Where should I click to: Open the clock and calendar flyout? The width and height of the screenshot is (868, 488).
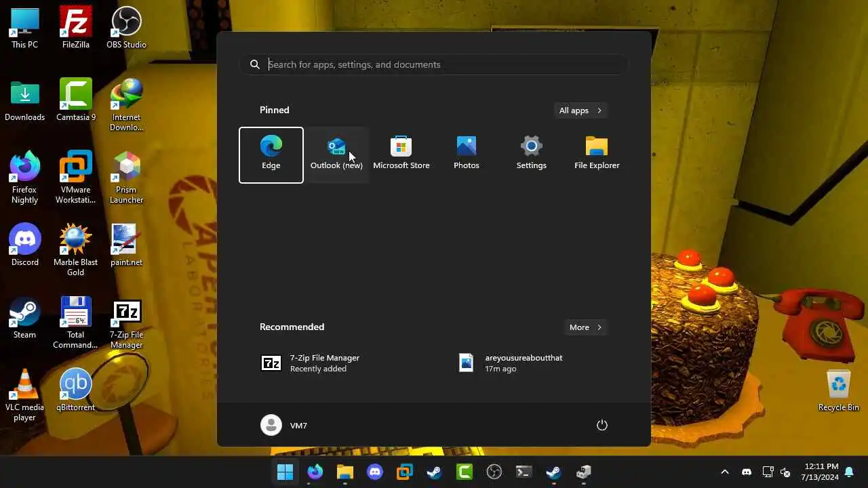tap(821, 472)
